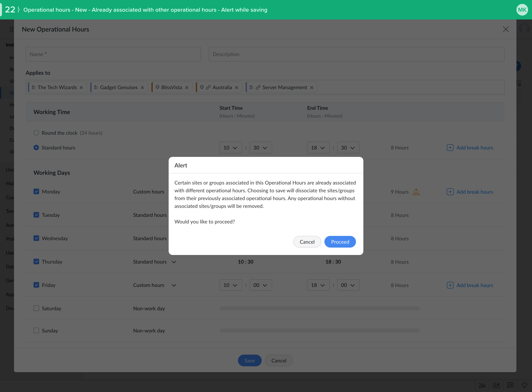This screenshot has width=532, height=392.
Task: Remove Australia site tag
Action: point(236,88)
